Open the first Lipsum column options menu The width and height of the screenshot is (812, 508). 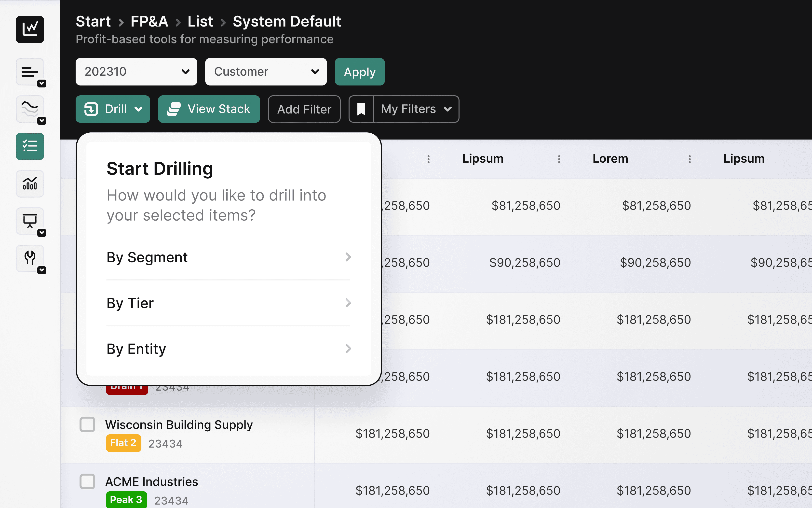559,159
